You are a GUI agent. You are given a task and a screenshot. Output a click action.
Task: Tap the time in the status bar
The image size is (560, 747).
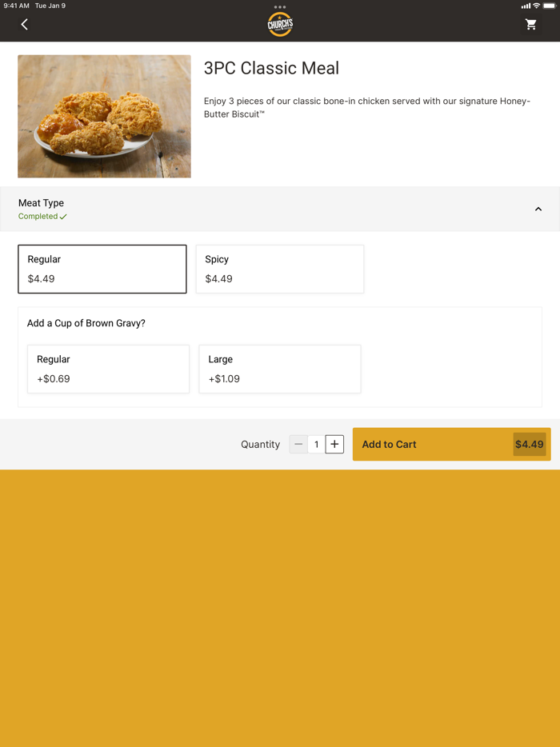[16, 6]
